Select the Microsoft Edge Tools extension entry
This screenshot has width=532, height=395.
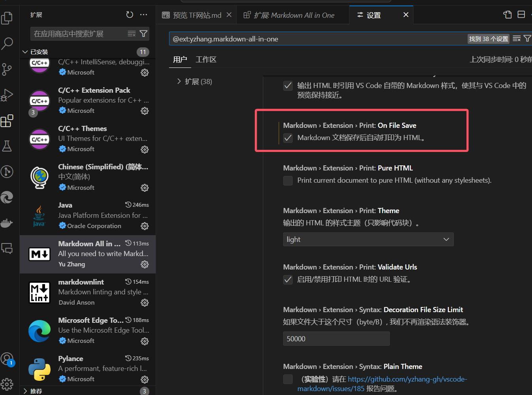pyautogui.click(x=88, y=331)
